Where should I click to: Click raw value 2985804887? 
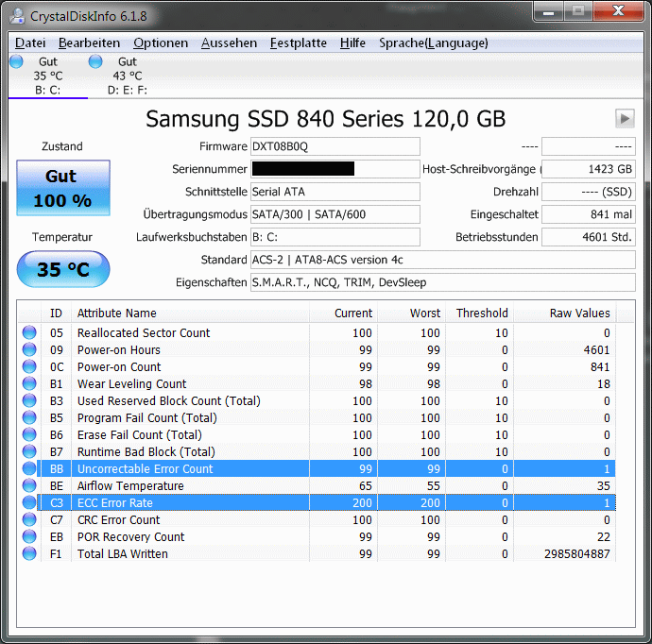[x=577, y=554]
